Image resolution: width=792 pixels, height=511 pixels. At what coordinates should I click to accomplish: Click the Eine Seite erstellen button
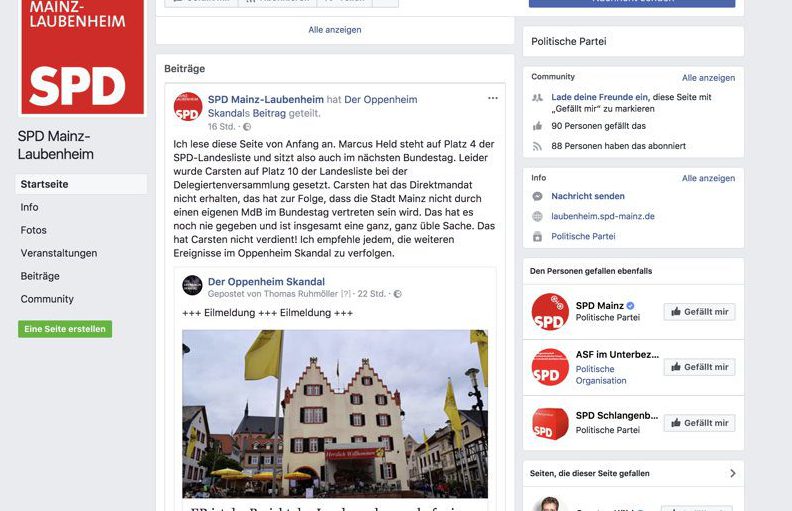[x=65, y=329]
